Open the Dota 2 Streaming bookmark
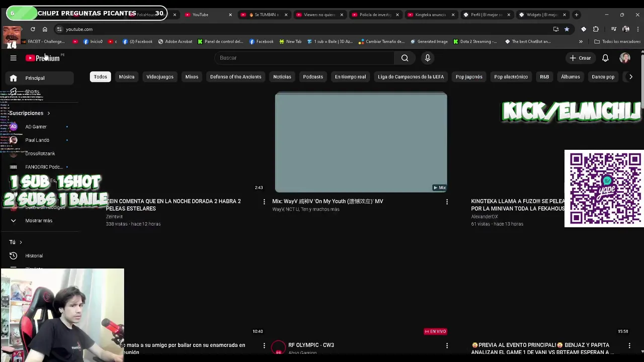 pos(475,42)
